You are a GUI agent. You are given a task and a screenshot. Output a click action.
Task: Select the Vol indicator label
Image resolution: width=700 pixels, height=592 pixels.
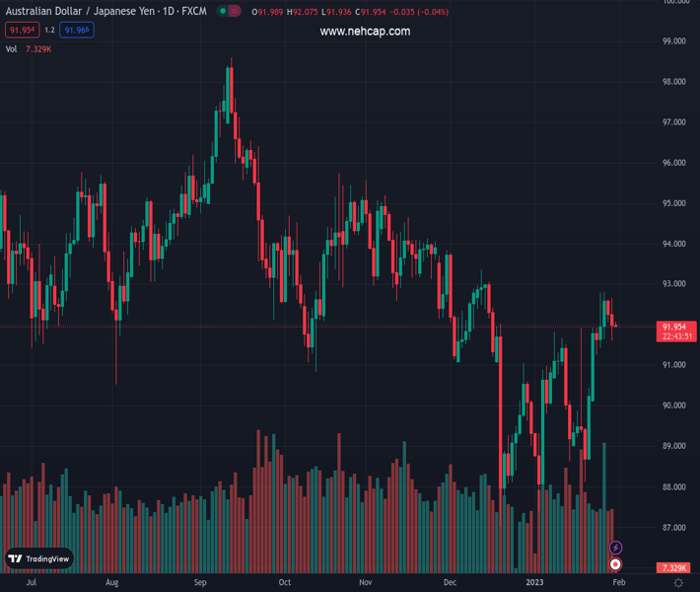click(12, 48)
